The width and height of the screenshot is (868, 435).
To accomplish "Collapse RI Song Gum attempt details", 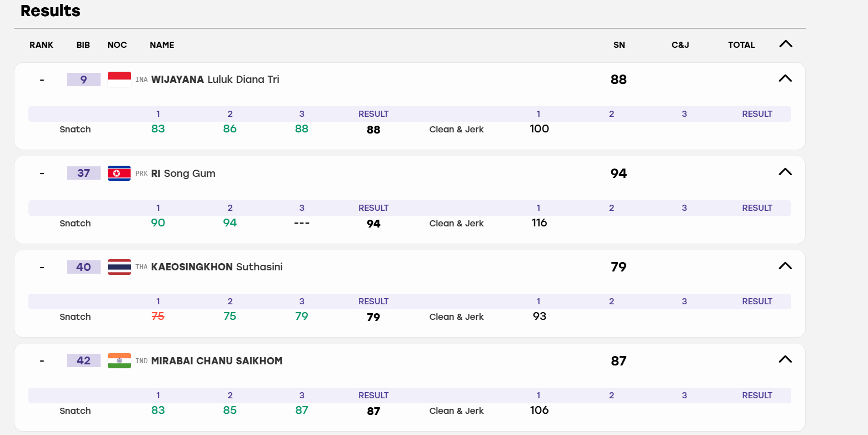I will (x=785, y=172).
